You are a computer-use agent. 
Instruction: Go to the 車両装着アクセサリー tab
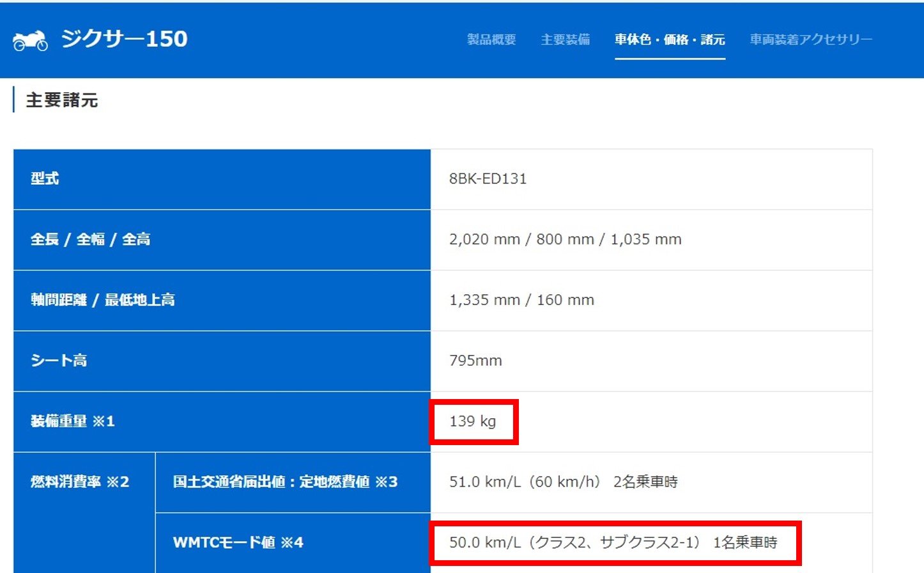811,40
